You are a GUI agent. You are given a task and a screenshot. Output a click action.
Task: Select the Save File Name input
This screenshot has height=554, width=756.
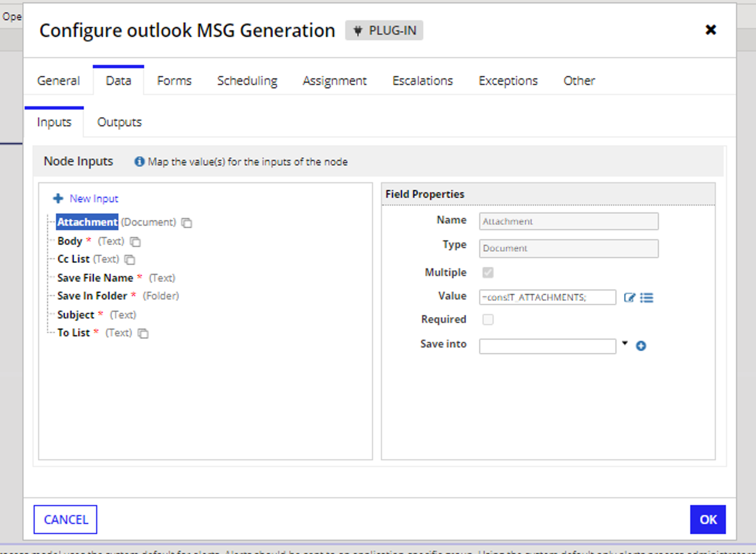[x=95, y=278]
